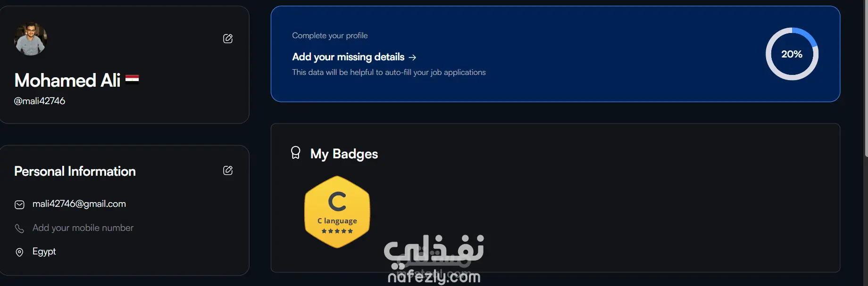The image size is (868, 286).
Task: Click Add your missing details link
Action: pyautogui.click(x=348, y=57)
